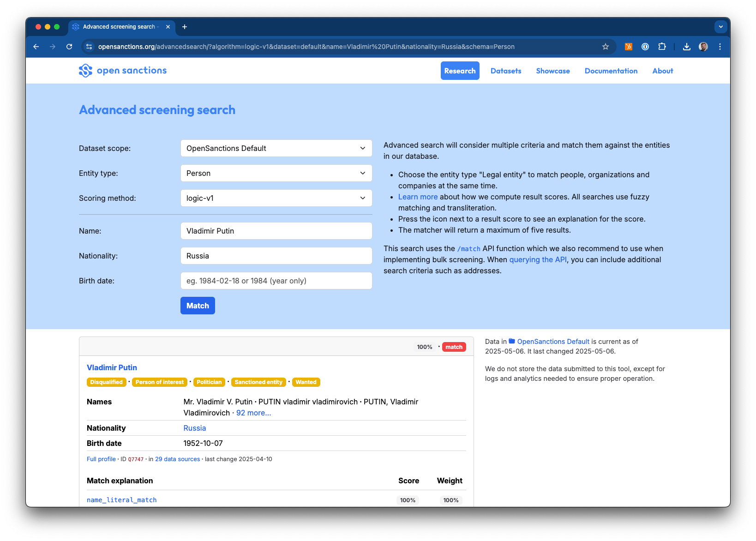756x541 pixels.
Task: Open the /match API link
Action: coord(468,249)
